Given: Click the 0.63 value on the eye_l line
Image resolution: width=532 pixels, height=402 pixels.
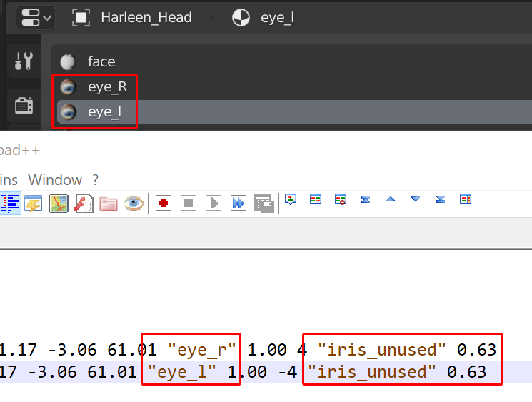Looking at the screenshot, I should pyautogui.click(x=467, y=372).
